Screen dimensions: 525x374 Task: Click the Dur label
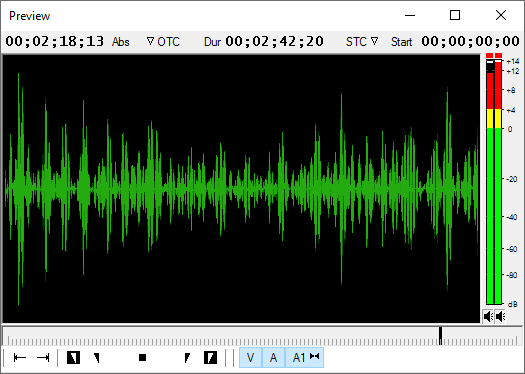coord(212,42)
